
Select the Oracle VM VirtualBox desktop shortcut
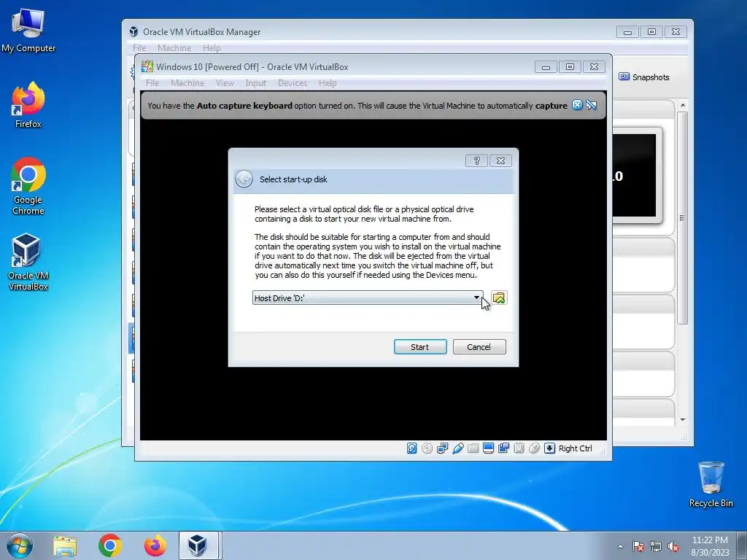pos(28,262)
